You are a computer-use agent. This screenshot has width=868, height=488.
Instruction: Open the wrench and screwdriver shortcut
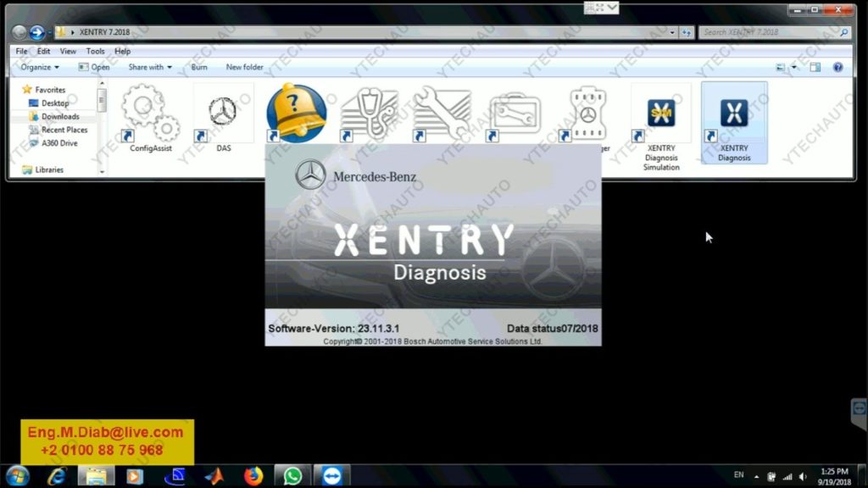click(x=442, y=113)
